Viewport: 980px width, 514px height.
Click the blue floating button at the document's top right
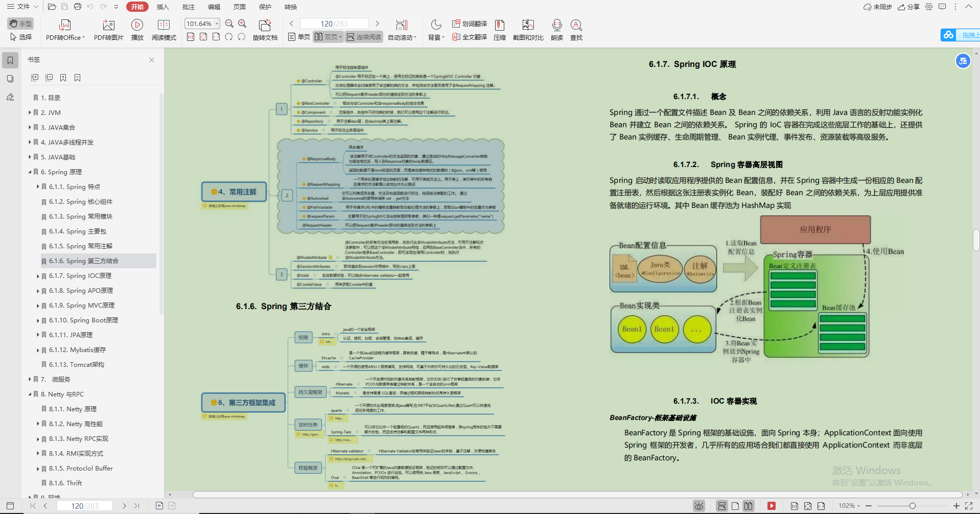pos(963,61)
